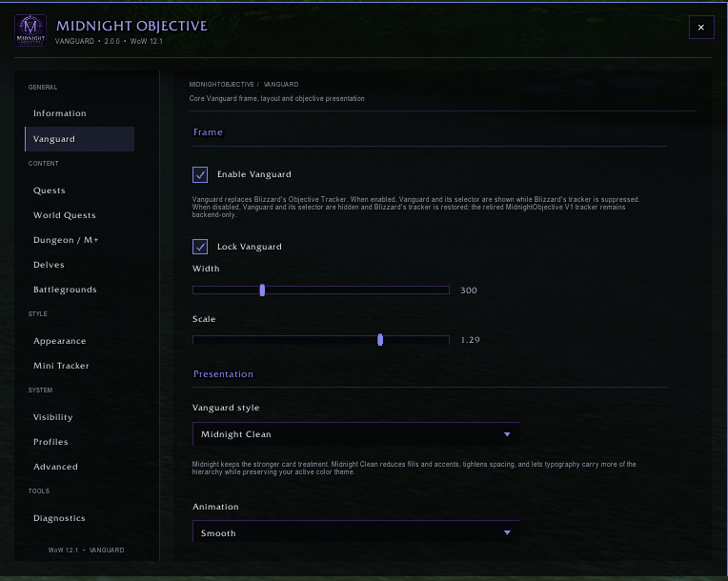Open the Information page in sidebar
Screen dimensions: 728x581
click(x=59, y=113)
